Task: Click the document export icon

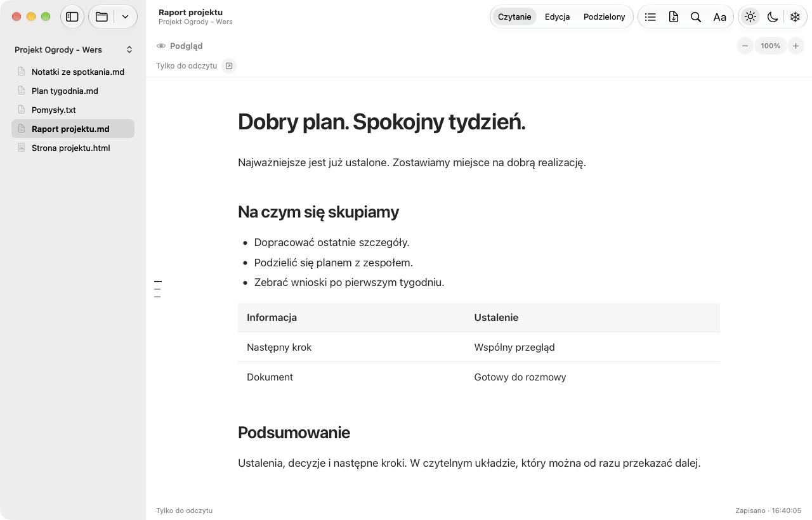Action: (x=673, y=17)
